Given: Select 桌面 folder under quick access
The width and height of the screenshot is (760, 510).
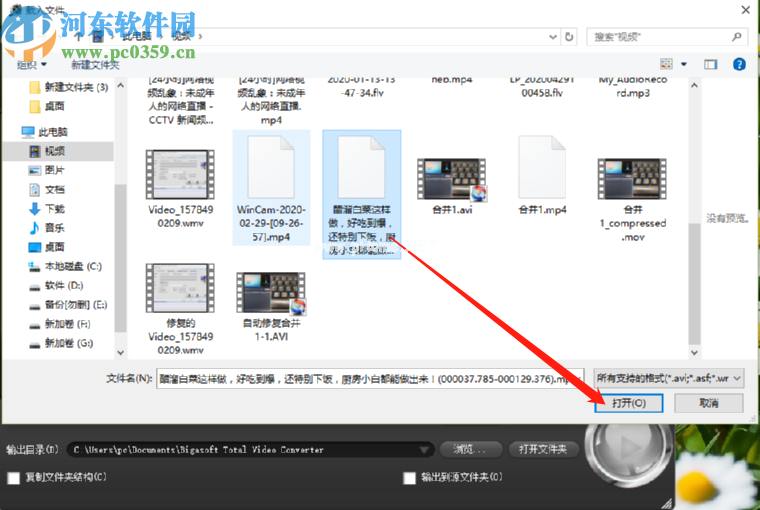Looking at the screenshot, I should pos(47,107).
